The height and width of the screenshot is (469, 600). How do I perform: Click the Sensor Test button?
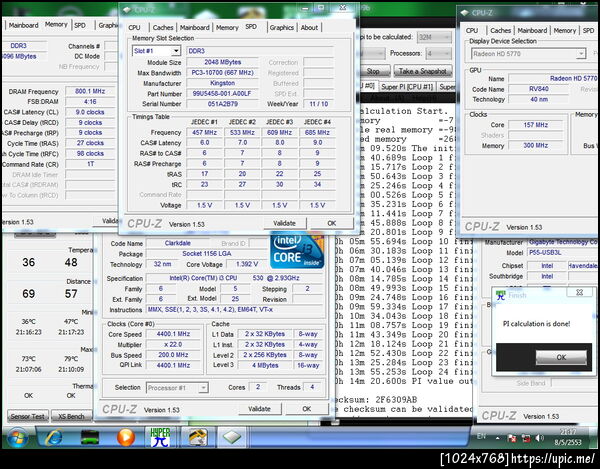pyautogui.click(x=28, y=416)
